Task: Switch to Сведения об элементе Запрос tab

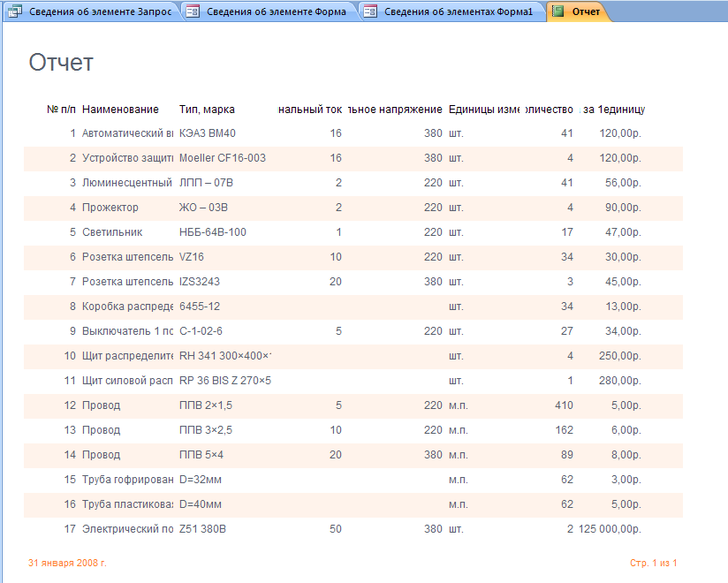Action: 90,11
